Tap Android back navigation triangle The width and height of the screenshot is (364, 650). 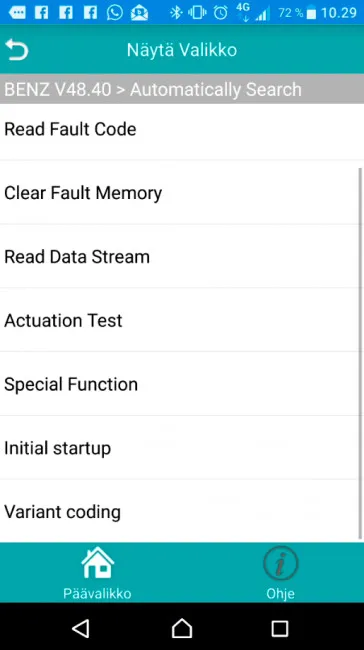click(81, 628)
